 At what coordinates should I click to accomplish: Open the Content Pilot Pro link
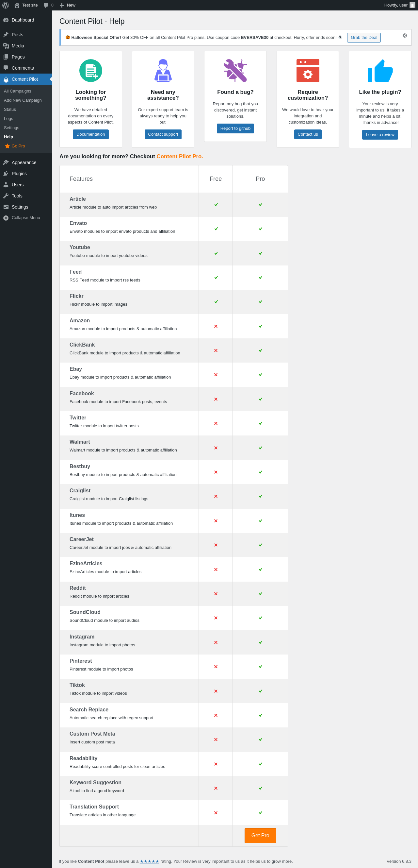point(180,156)
